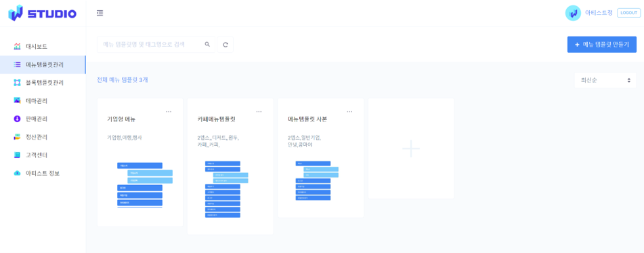Open the 고객센터 page
644x253 pixels.
pyautogui.click(x=37, y=155)
